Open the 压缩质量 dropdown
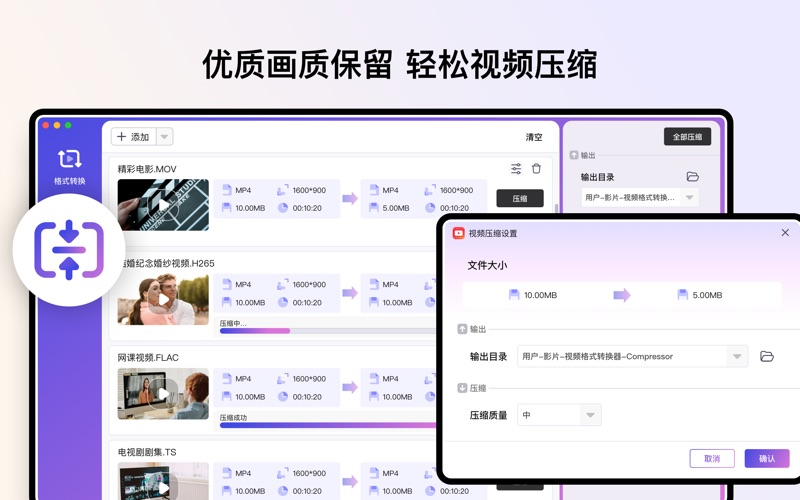 coord(559,415)
